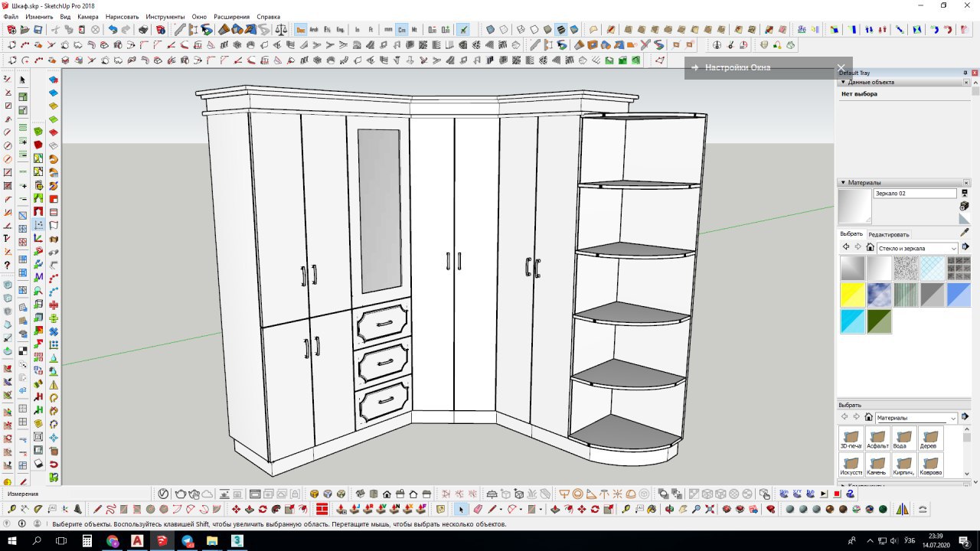Click the Open file folder icon

point(24,30)
